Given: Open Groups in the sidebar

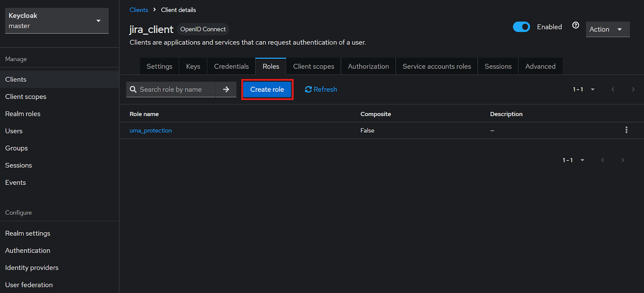Looking at the screenshot, I should coord(60,148).
